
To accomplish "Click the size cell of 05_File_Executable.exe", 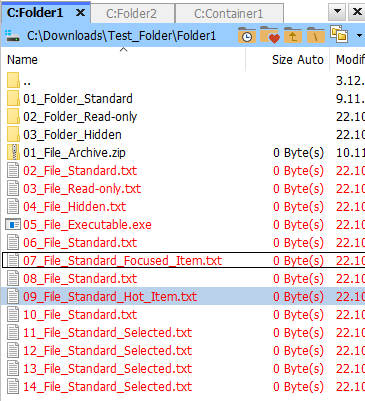I will (298, 225).
